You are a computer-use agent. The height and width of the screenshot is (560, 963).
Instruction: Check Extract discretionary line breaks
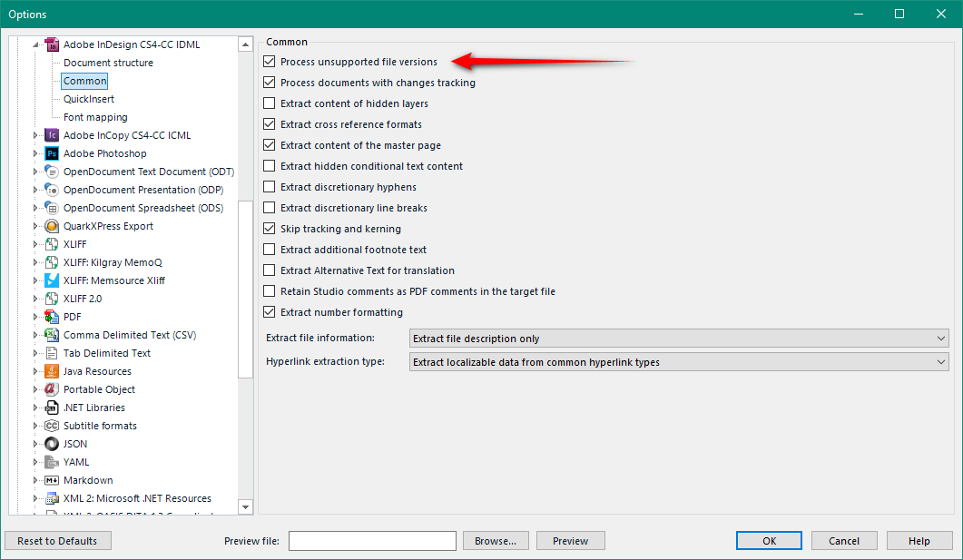click(x=269, y=208)
